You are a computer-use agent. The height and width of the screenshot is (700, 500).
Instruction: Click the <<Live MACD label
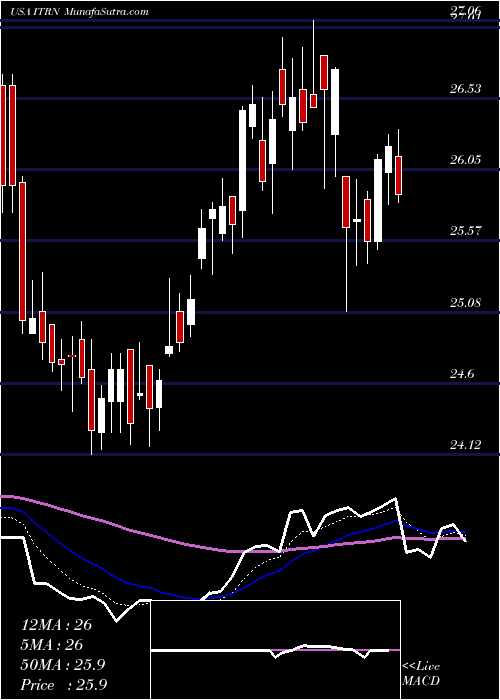(421, 673)
